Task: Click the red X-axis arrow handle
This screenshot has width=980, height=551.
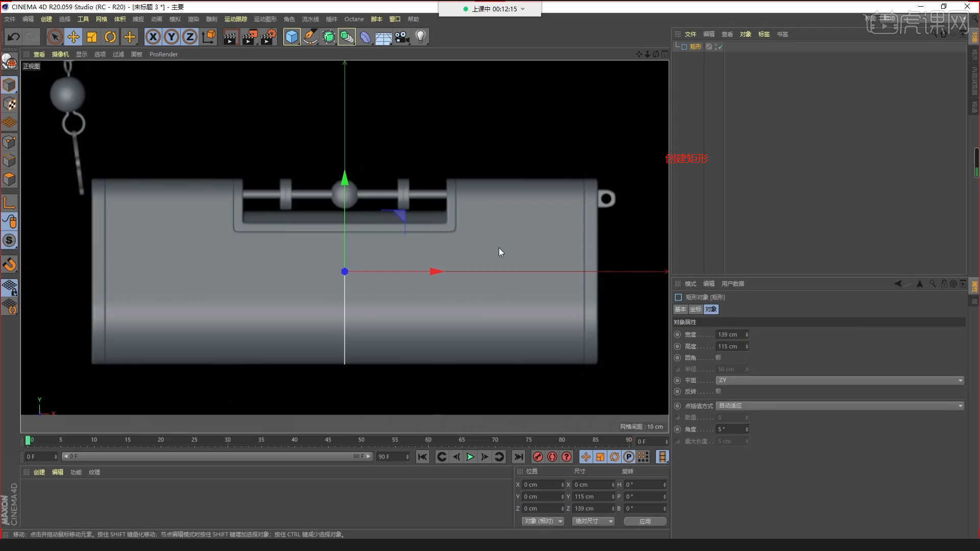Action: [437, 271]
